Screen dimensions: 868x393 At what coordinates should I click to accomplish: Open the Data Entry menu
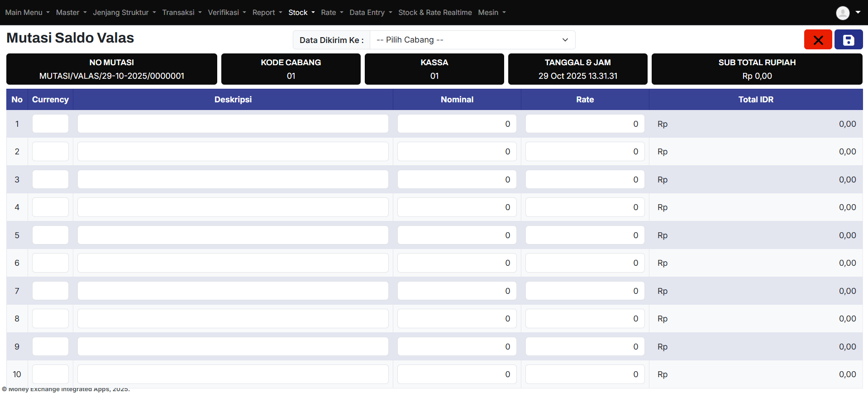coord(370,13)
